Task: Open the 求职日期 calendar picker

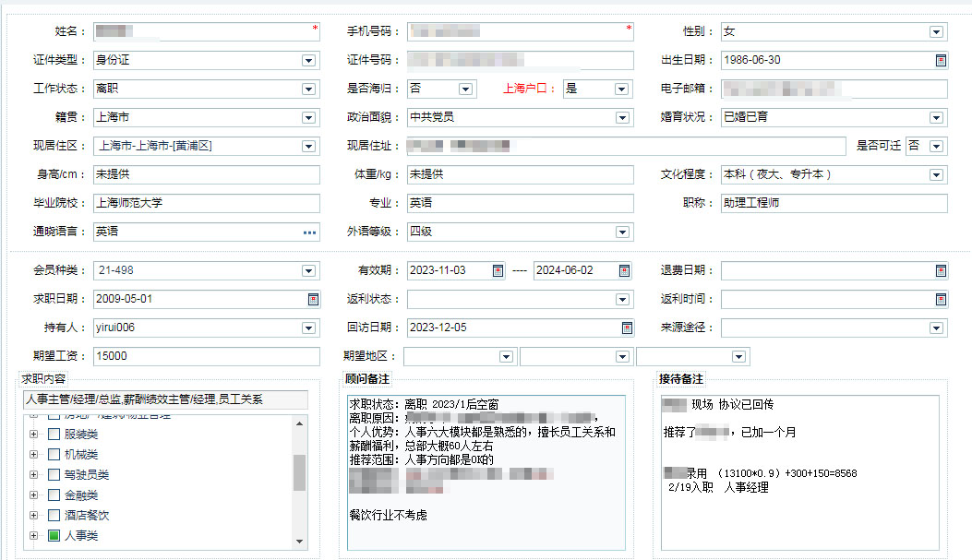Action: [x=313, y=299]
